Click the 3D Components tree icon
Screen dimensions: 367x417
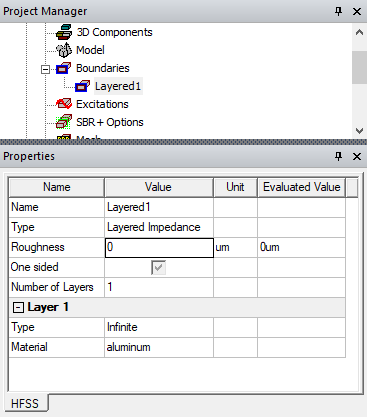[x=64, y=32]
